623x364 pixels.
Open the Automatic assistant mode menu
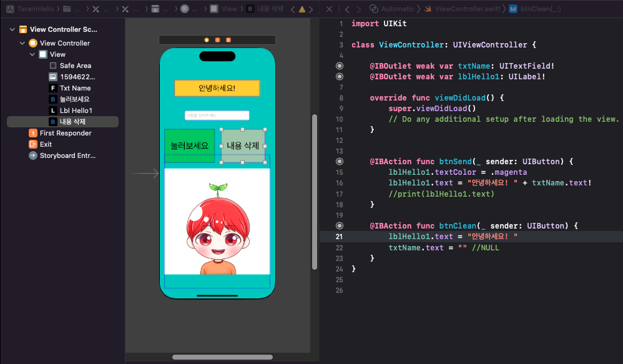click(x=392, y=9)
